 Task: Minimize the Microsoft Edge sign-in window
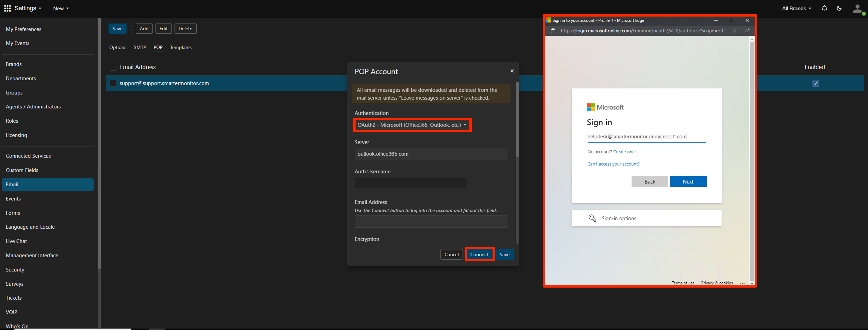pyautogui.click(x=716, y=20)
